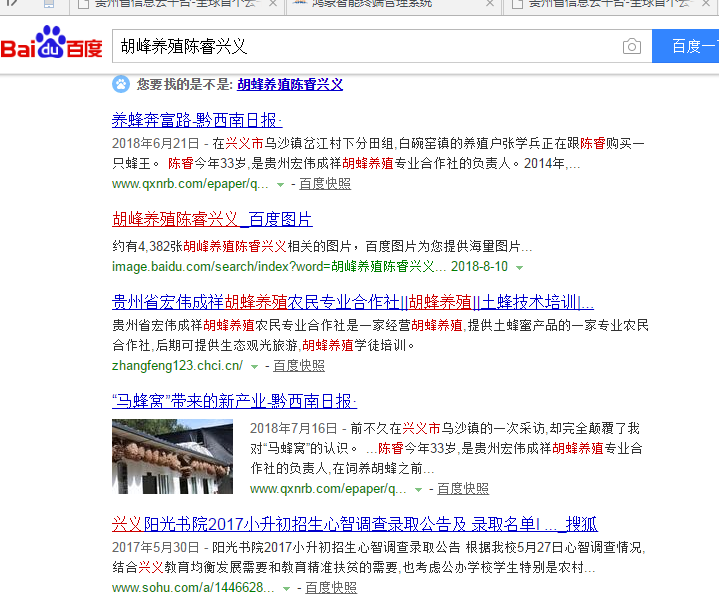Click the Baidu logo
719x606 pixels.
click(x=52, y=47)
